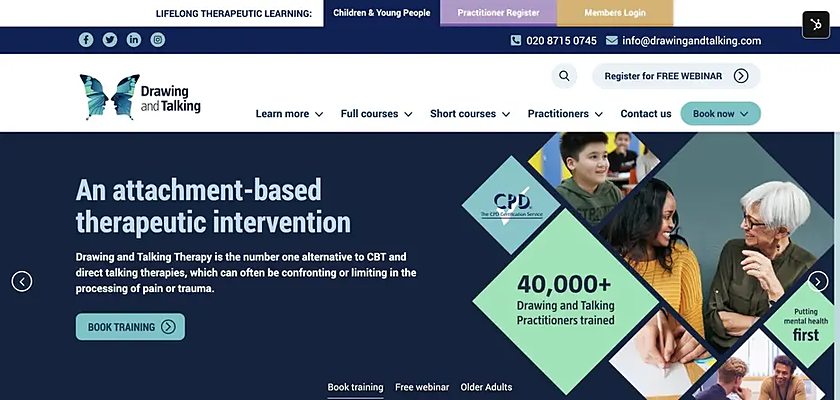The height and width of the screenshot is (400, 840).
Task: Open the LinkedIn social icon
Action: tap(134, 40)
